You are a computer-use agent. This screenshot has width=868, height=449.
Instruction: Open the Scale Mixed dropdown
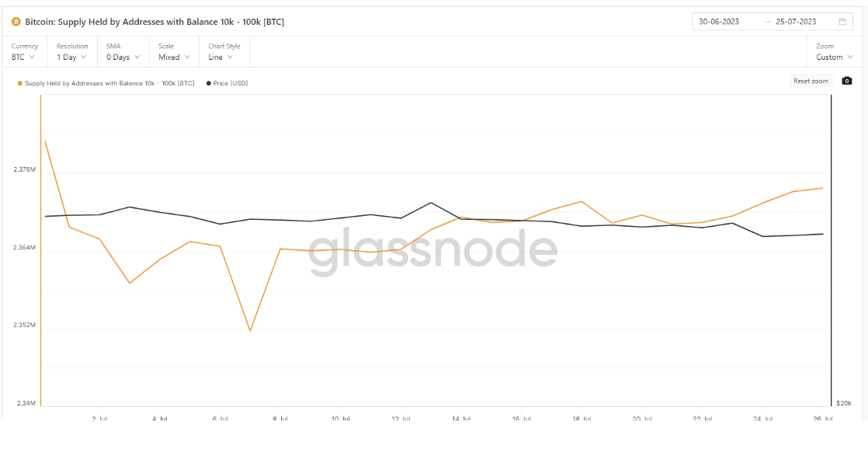click(174, 52)
